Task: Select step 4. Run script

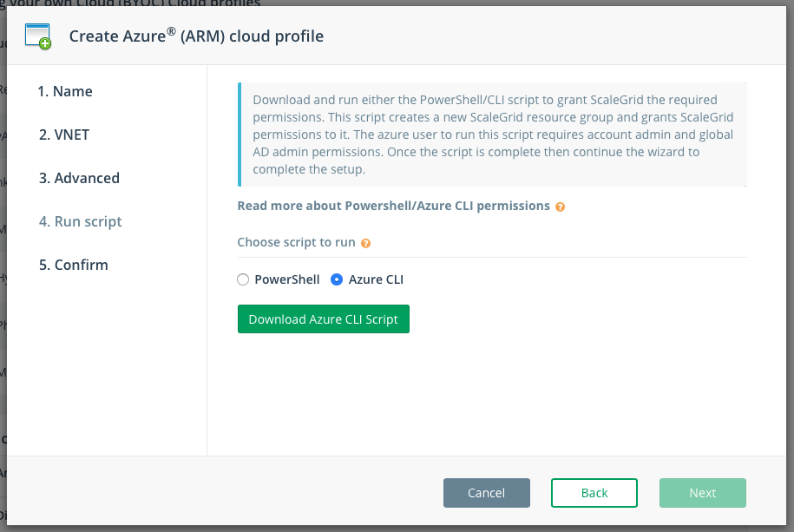Action: point(81,222)
